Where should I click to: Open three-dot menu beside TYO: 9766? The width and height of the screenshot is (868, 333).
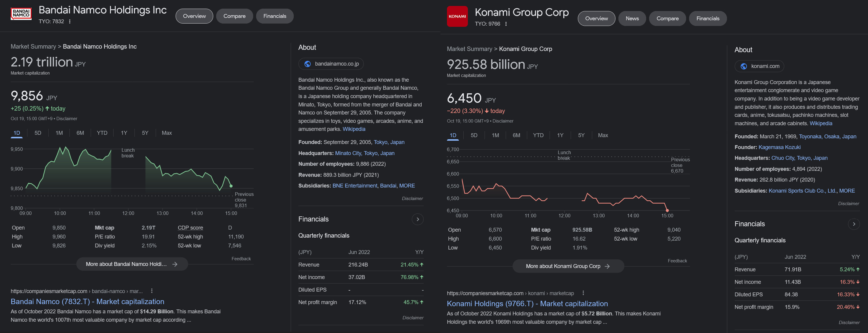click(506, 24)
